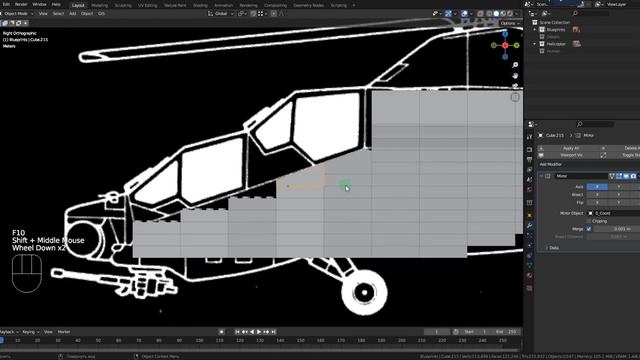This screenshot has height=360, width=640.
Task: Open the Object Data properties tab icon
Action: tap(529, 265)
